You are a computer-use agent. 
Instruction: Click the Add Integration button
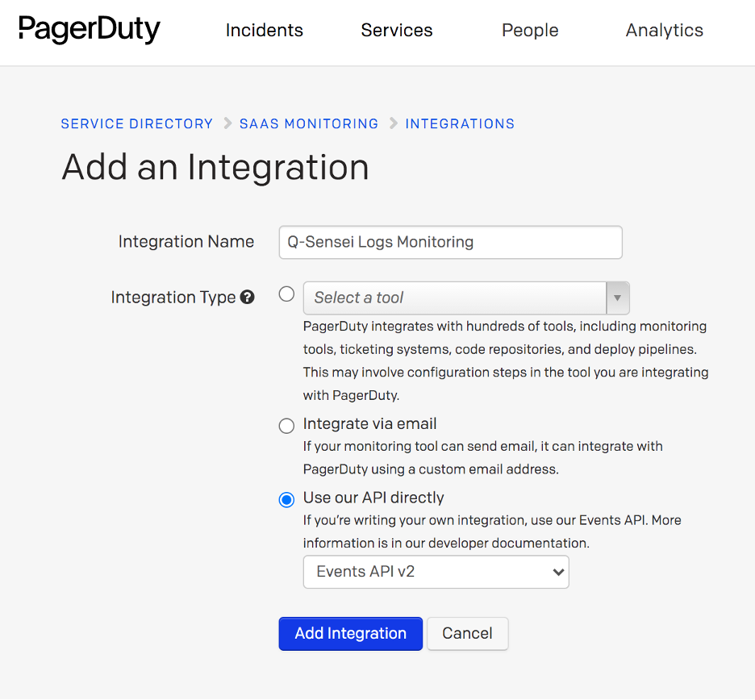pyautogui.click(x=351, y=634)
